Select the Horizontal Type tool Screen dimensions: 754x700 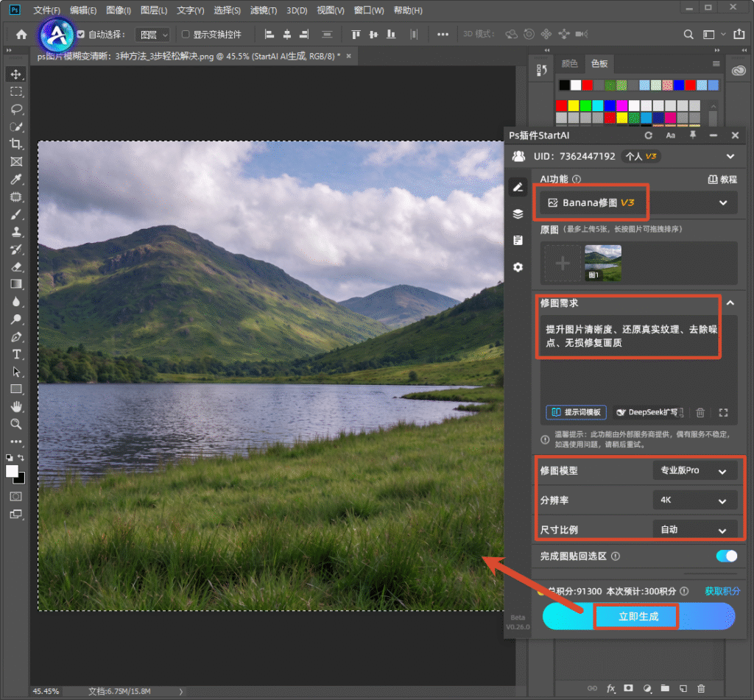16,354
